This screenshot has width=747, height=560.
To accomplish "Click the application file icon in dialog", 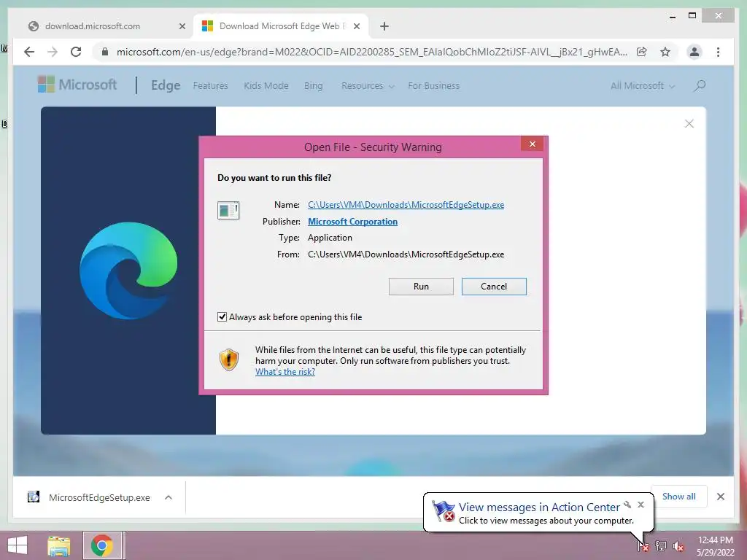I will point(228,210).
